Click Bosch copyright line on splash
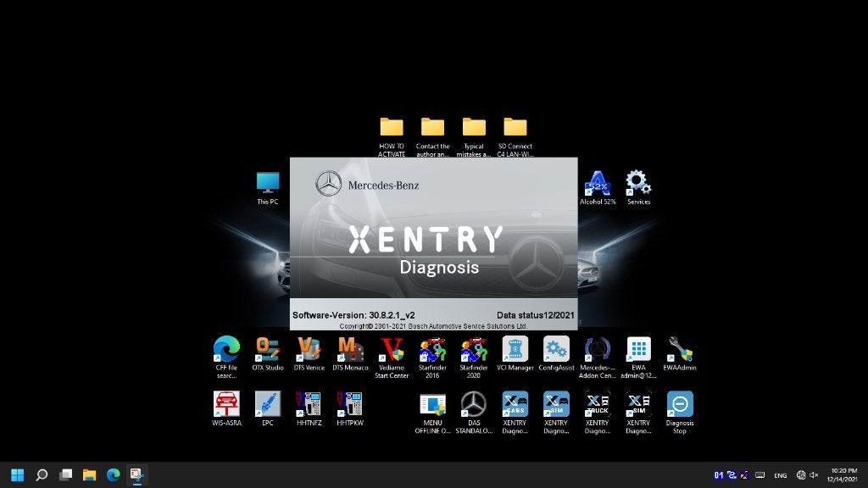The image size is (868, 488). [433, 326]
